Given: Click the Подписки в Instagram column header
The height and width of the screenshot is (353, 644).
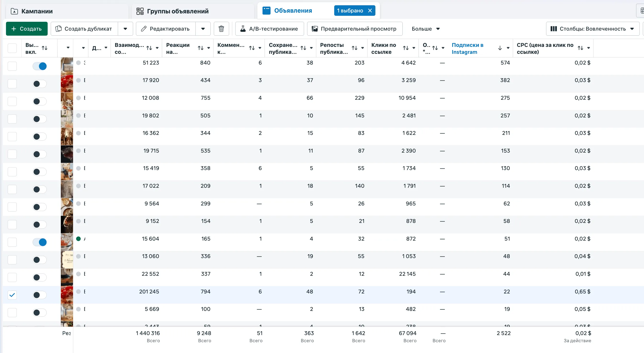Looking at the screenshot, I should [x=468, y=48].
